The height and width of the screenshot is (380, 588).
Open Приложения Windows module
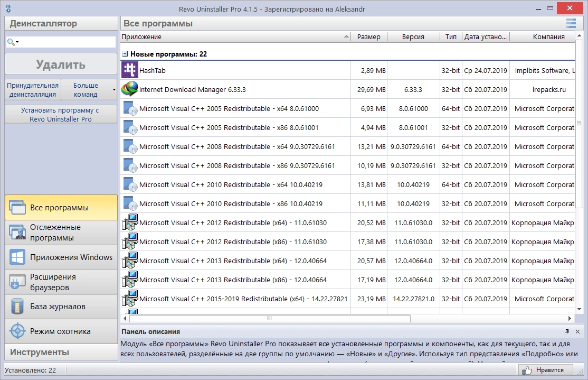click(61, 257)
